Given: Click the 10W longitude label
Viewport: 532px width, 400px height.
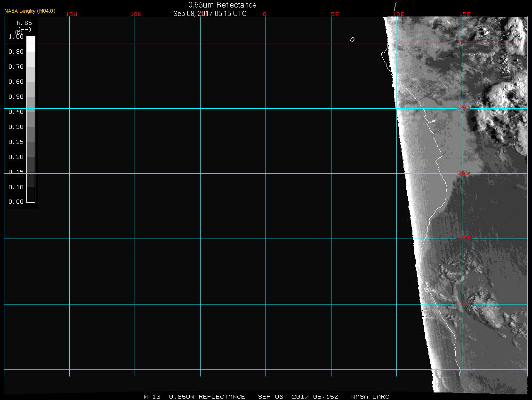Looking at the screenshot, I should click(x=136, y=14).
